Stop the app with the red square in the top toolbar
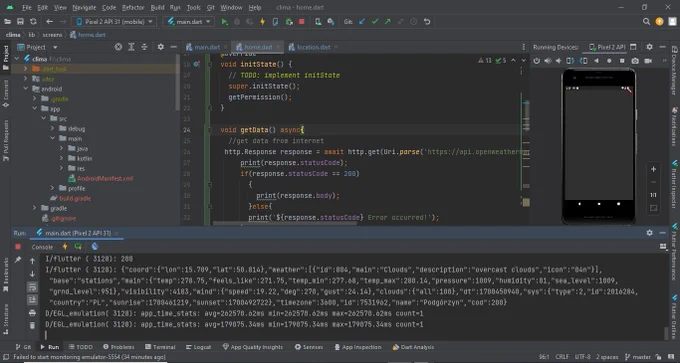 302,22
